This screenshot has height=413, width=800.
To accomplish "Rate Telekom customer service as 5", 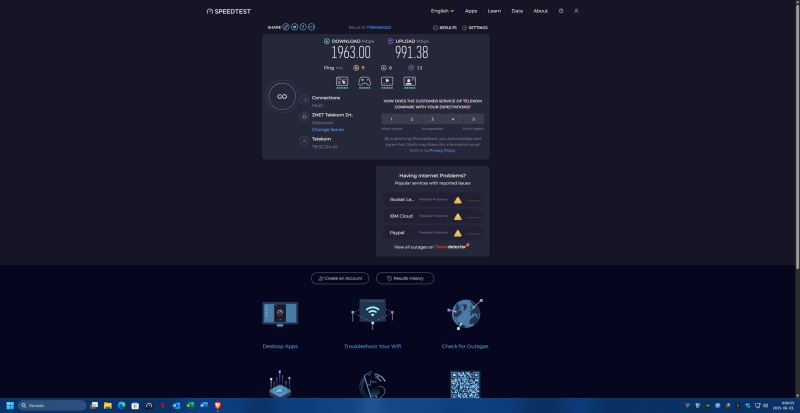I will click(x=473, y=119).
